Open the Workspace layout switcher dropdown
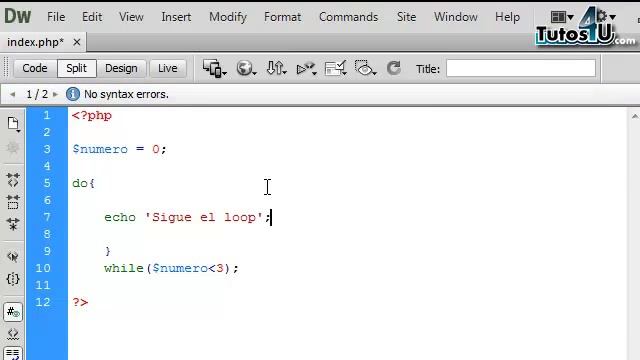Viewport: 640px width, 360px height. click(x=562, y=17)
